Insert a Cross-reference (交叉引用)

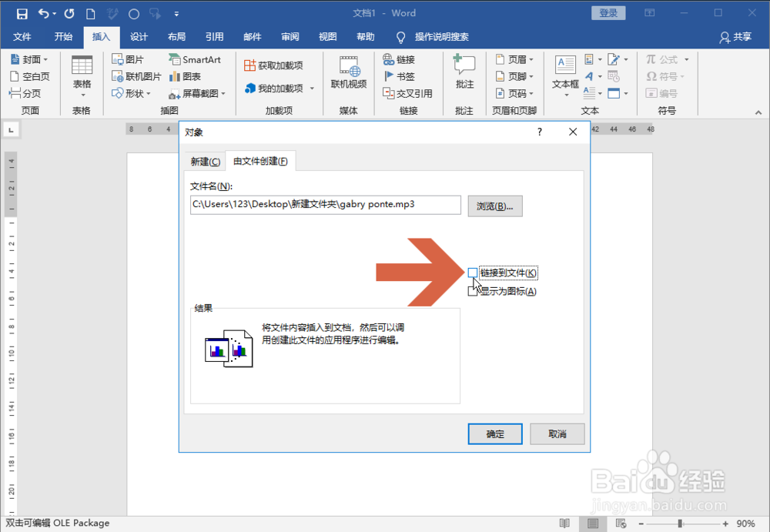coord(407,93)
